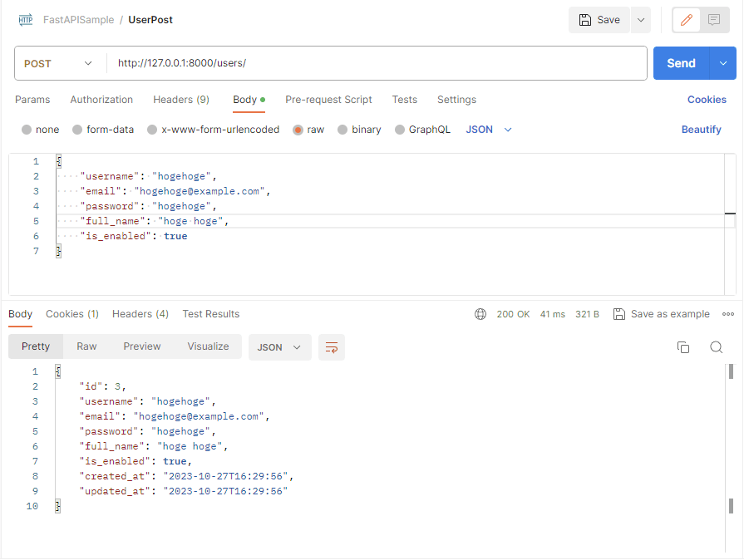Screen dimensions: 744x560
Task: Open the response JSON format dropdown
Action: point(279,347)
